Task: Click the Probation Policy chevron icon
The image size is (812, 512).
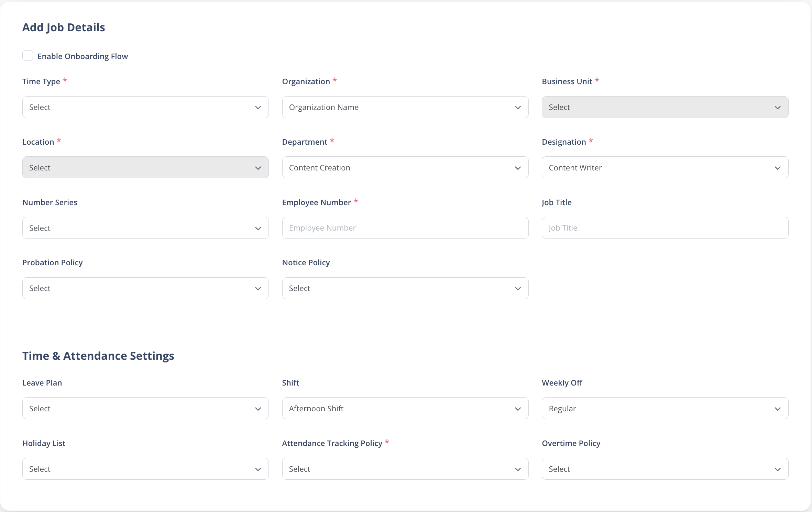Action: [x=258, y=289]
